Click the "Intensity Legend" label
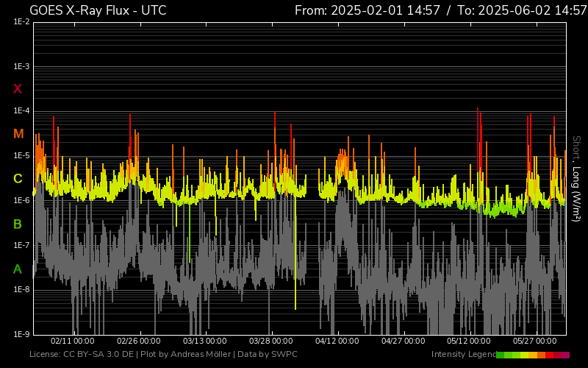 coord(464,354)
